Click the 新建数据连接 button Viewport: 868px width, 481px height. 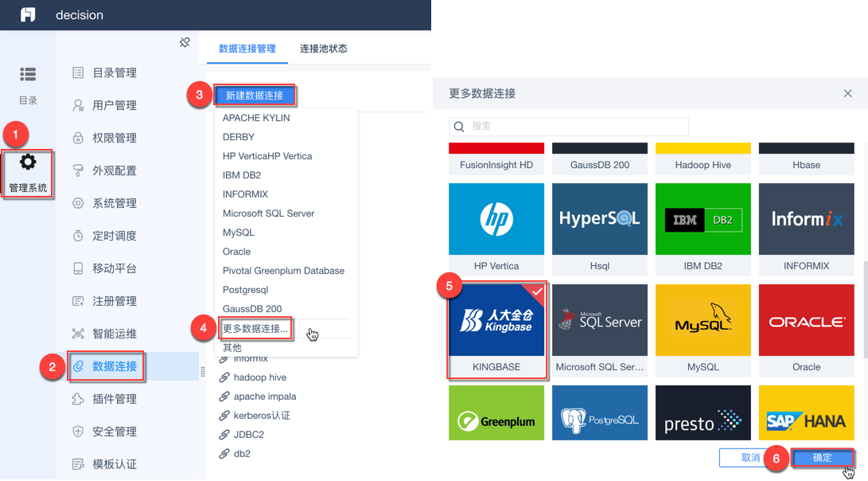[x=255, y=96]
